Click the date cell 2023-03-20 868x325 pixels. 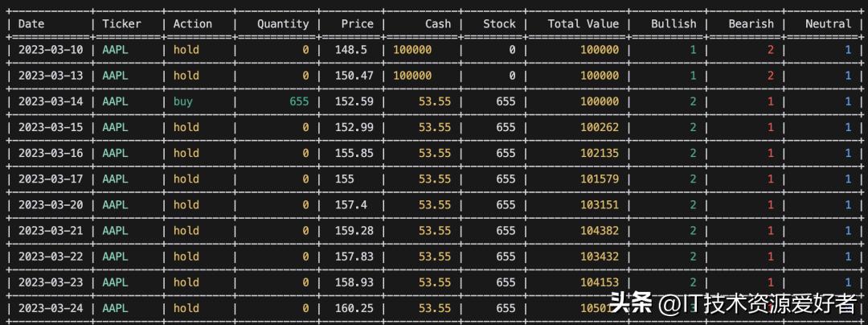click(50, 204)
